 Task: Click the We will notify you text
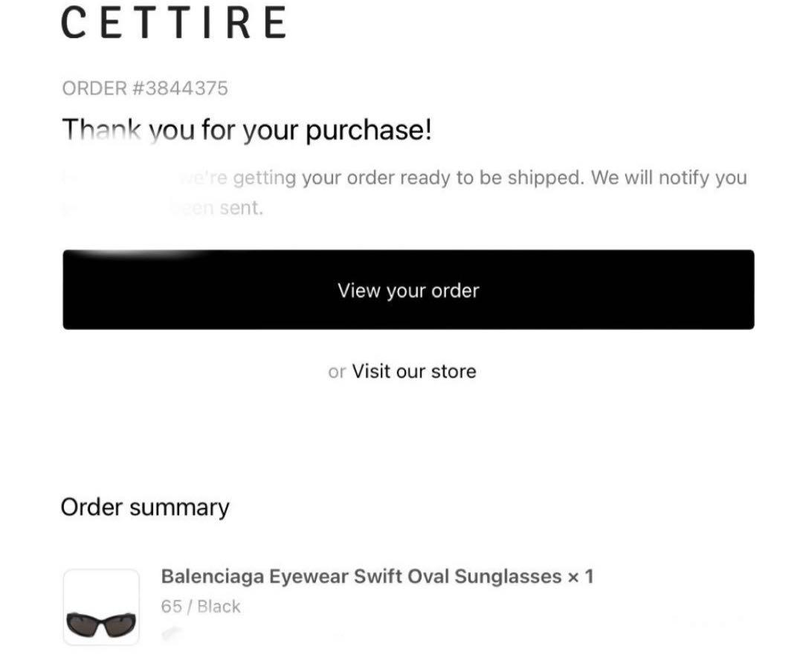click(x=669, y=178)
